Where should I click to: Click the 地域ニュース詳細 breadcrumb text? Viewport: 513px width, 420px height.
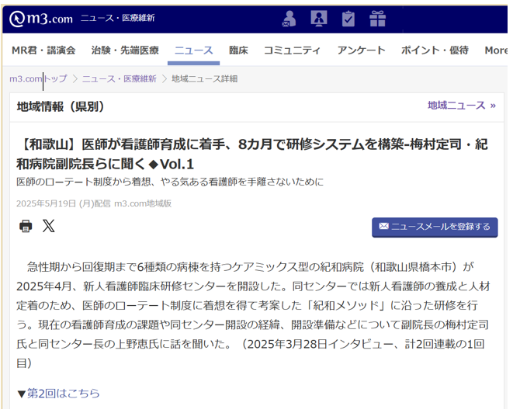point(204,79)
